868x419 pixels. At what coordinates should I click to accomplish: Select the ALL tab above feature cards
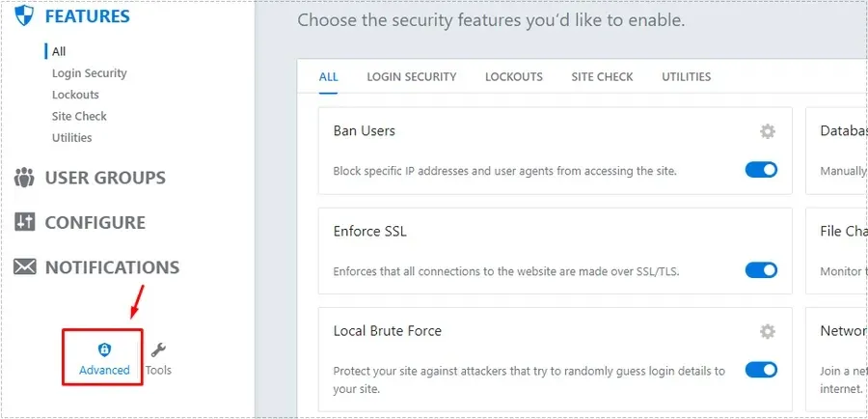328,76
